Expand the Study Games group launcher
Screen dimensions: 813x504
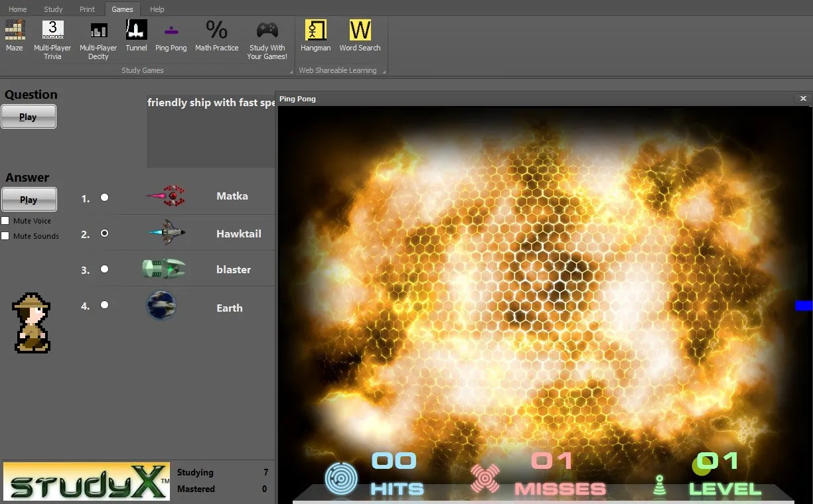291,71
